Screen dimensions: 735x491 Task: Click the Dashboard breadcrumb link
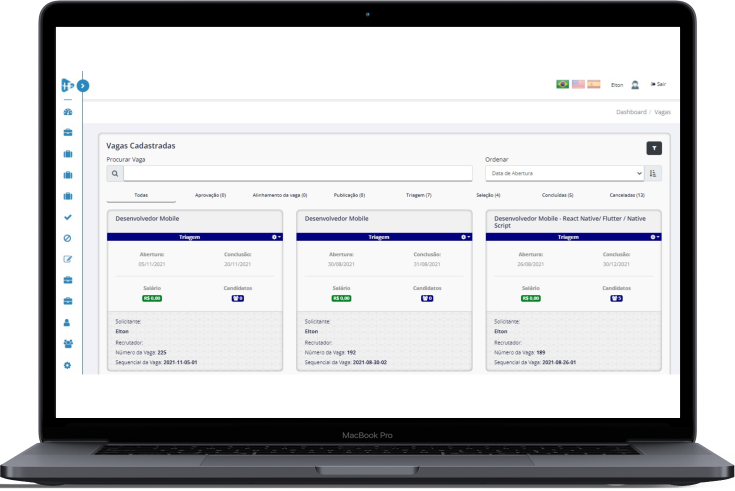pyautogui.click(x=631, y=112)
